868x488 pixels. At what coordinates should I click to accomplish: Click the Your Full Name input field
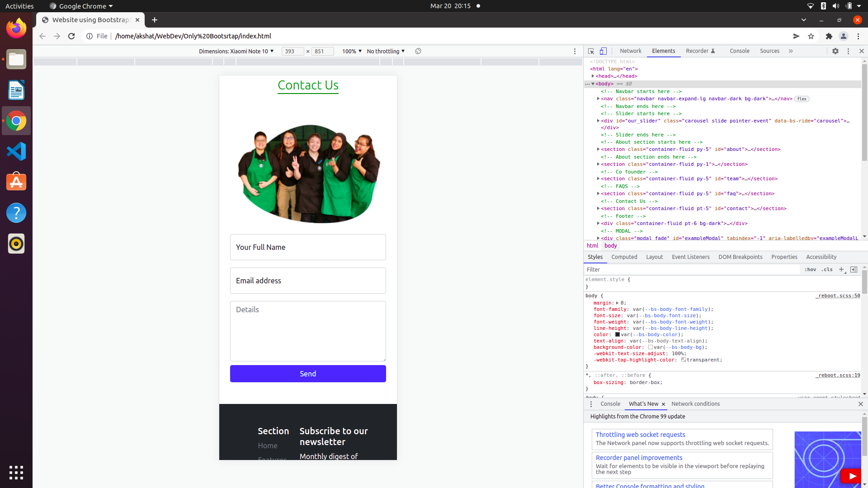308,247
